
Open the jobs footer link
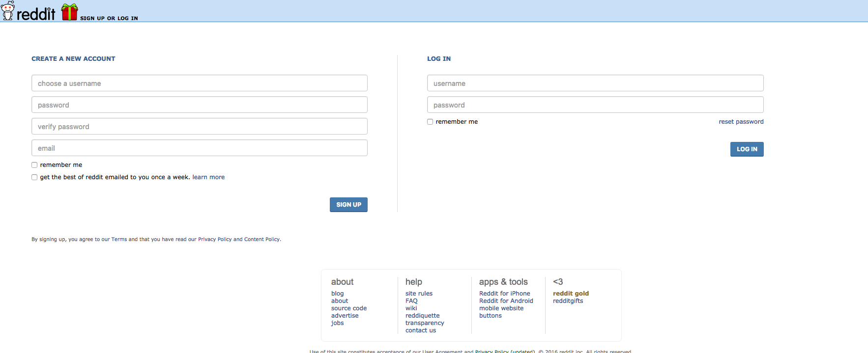coord(337,323)
